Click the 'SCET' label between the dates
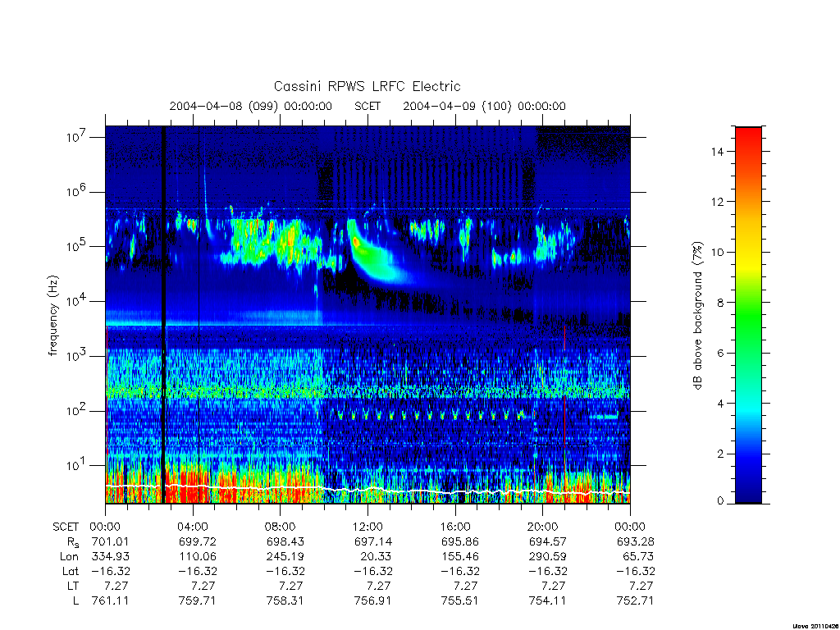The height and width of the screenshot is (630, 840). [367, 106]
